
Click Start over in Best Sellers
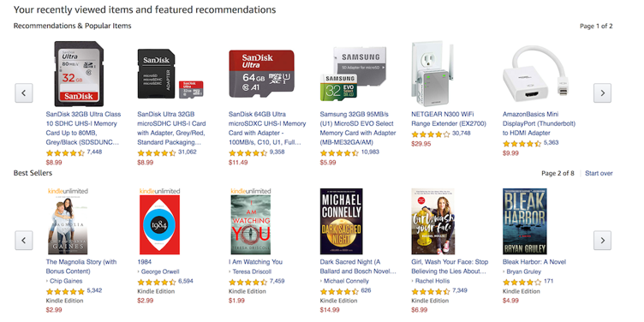(x=599, y=173)
